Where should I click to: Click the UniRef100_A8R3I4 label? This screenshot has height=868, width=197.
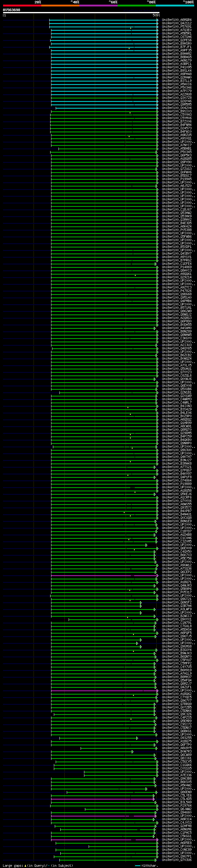click(x=176, y=819)
